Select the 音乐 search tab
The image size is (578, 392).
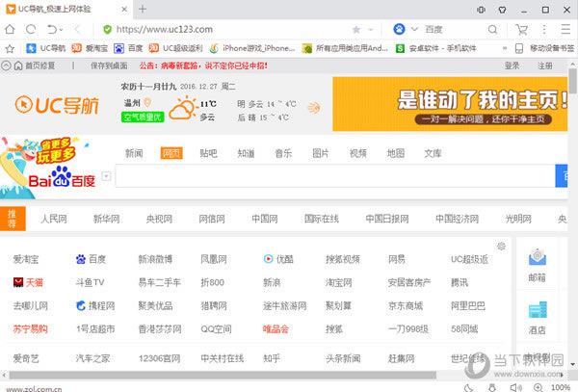283,153
